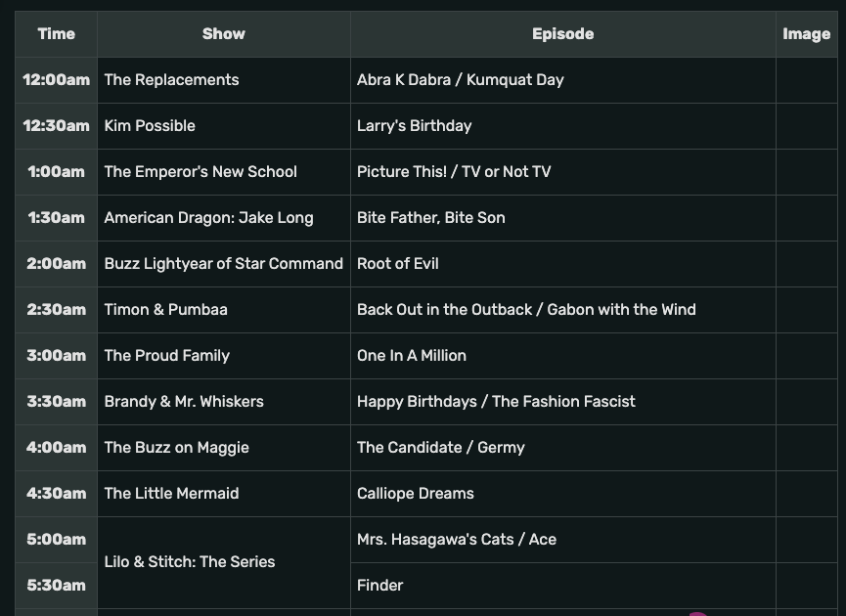The width and height of the screenshot is (846, 616).
Task: Click episode One In A Million
Action: (x=412, y=356)
